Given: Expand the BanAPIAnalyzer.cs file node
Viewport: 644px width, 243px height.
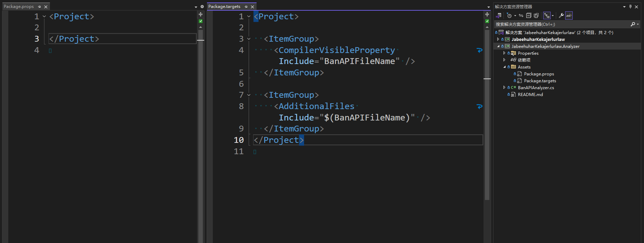Looking at the screenshot, I should (x=505, y=88).
